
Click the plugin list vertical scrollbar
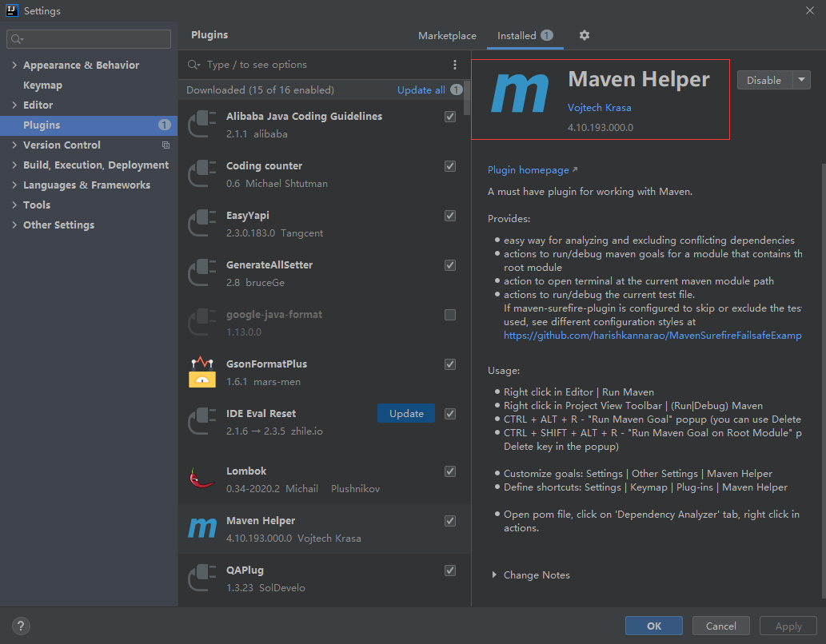click(467, 97)
